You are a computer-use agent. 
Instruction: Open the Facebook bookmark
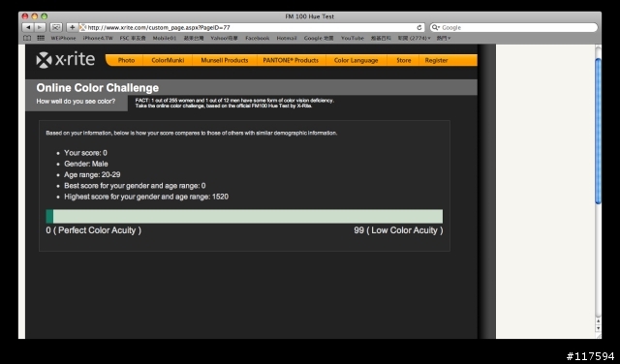(x=258, y=39)
